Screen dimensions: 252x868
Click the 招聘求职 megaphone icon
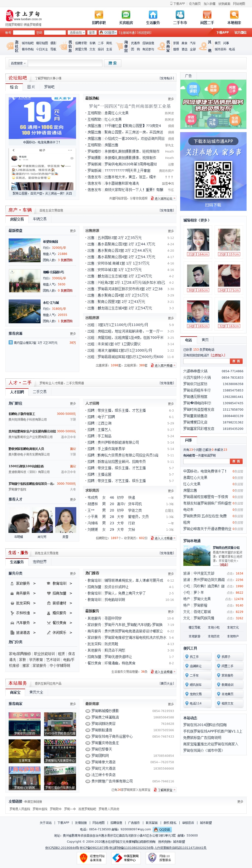click(x=99, y=15)
